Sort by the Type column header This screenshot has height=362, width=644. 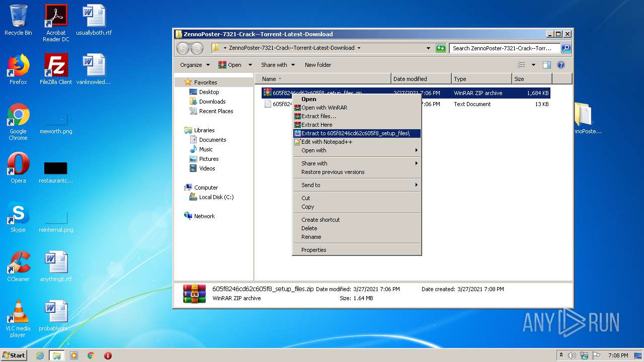click(x=481, y=79)
